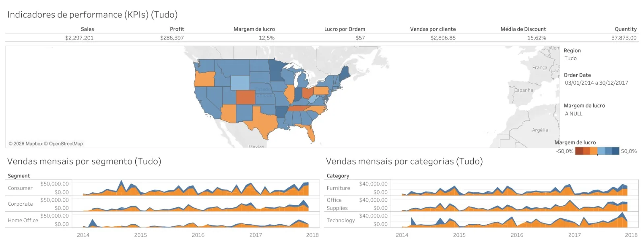Click the orange Oregon state
644x246 pixels.
point(204,79)
